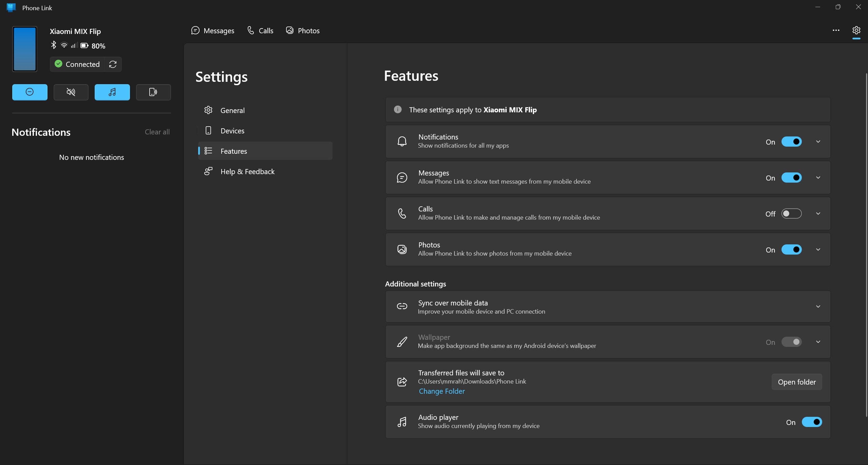
Task: Expand the Notifications settings dropdown
Action: click(818, 141)
